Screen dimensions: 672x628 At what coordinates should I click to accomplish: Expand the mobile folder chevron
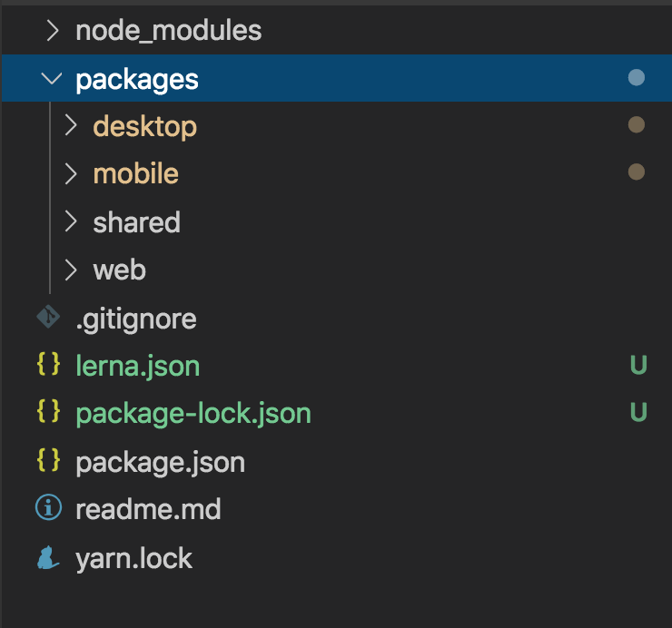pos(71,174)
